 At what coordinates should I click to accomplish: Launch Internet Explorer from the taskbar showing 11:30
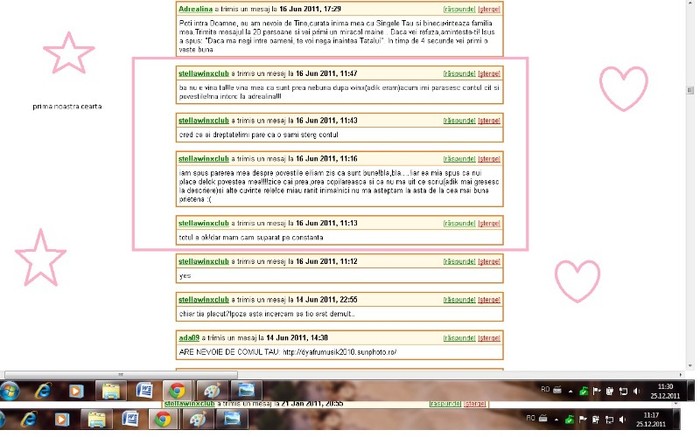click(x=42, y=390)
